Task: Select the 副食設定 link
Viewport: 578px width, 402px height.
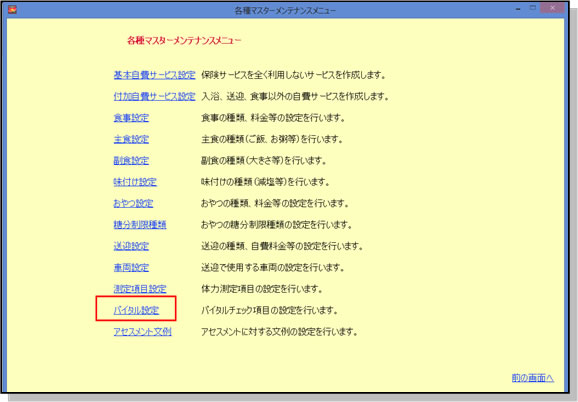Action: [x=131, y=161]
